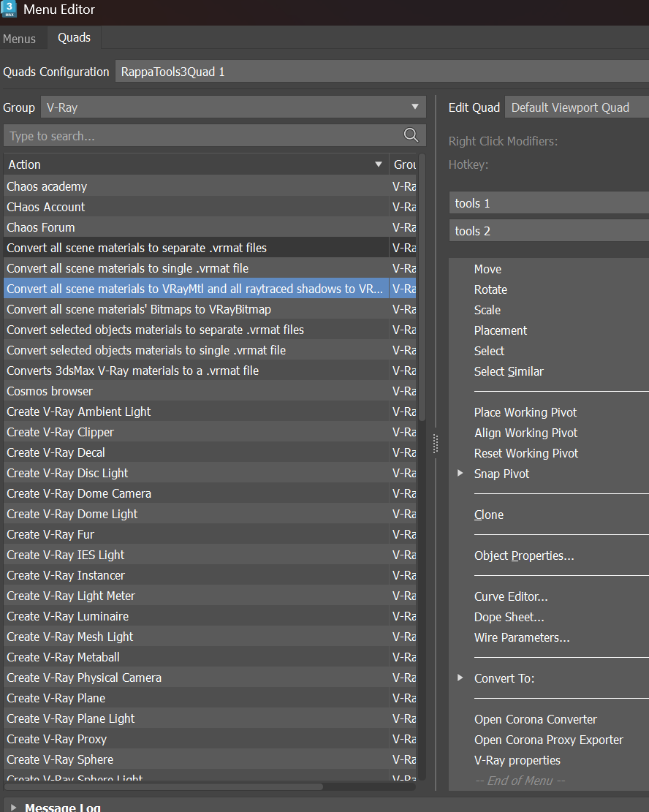This screenshot has height=812, width=649.
Task: Open the Edit Quad dropdown Default Viewport Quad
Action: 577,107
